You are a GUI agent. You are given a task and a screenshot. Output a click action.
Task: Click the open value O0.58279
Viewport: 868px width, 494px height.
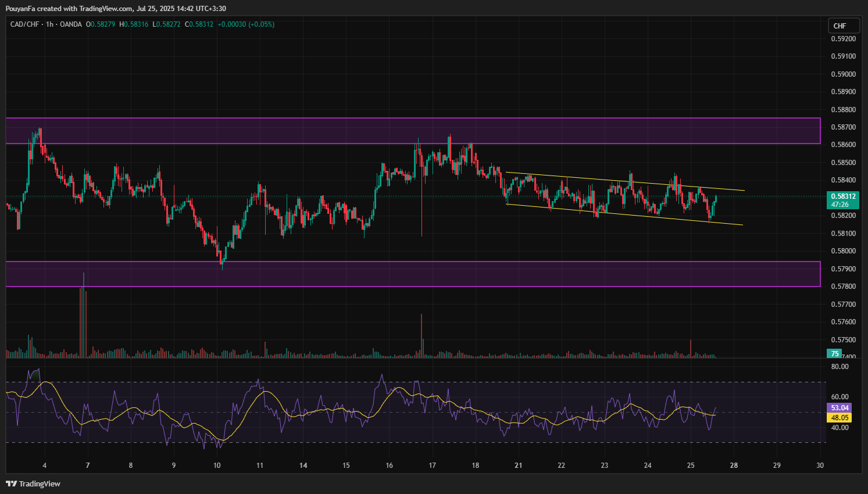click(101, 24)
